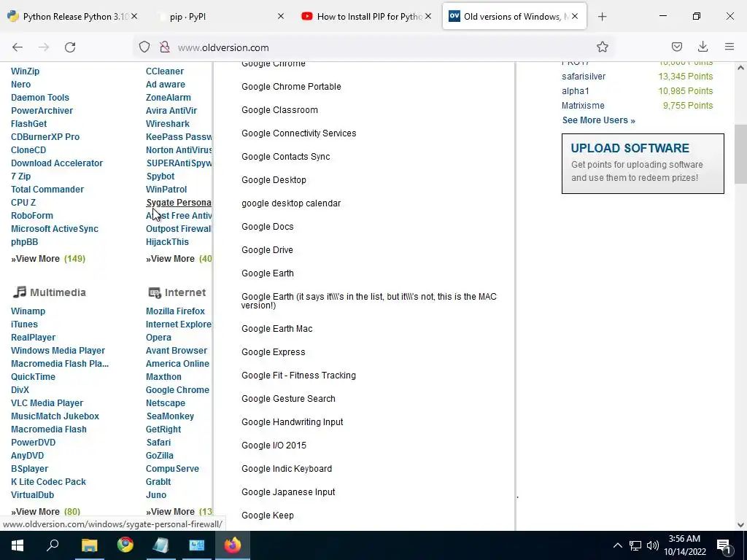Screen dimensions: 747x560
Task: Select Google Earth Mac in the list
Action: click(x=276, y=329)
